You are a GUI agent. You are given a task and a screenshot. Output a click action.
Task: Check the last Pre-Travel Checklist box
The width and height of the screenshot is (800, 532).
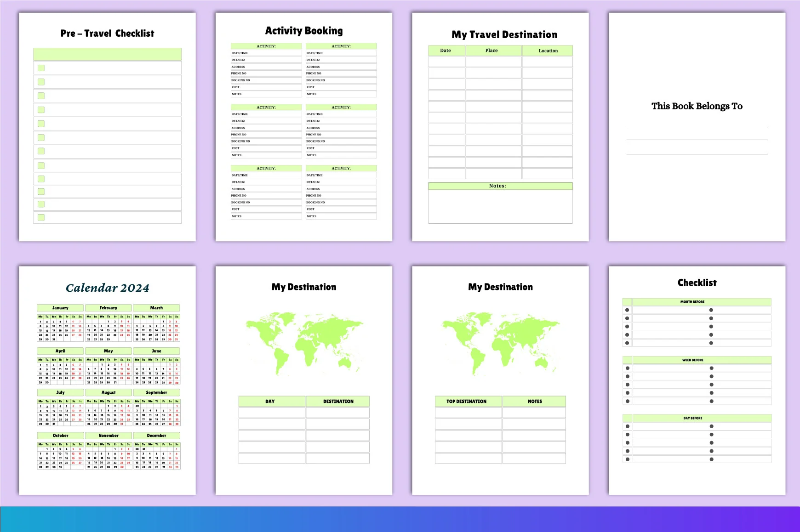(41, 217)
